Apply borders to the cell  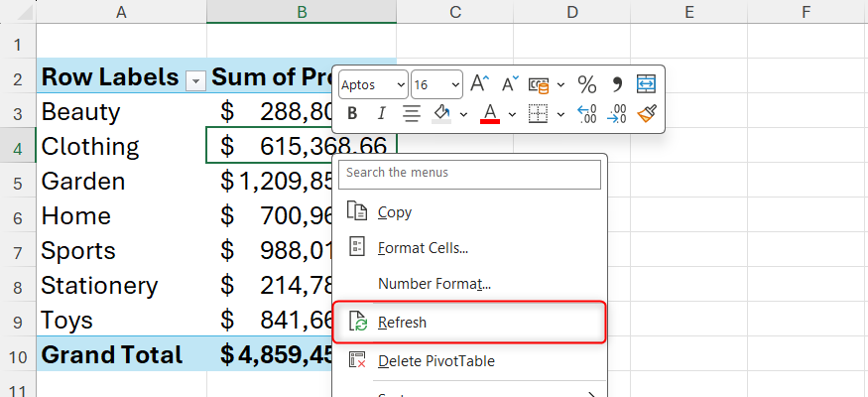(x=538, y=114)
